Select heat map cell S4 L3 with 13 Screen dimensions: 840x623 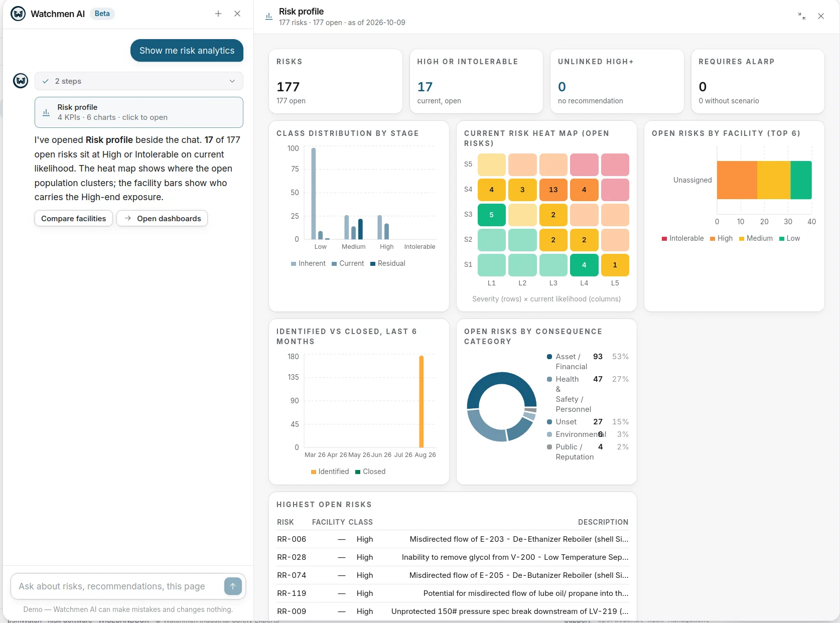coord(553,190)
